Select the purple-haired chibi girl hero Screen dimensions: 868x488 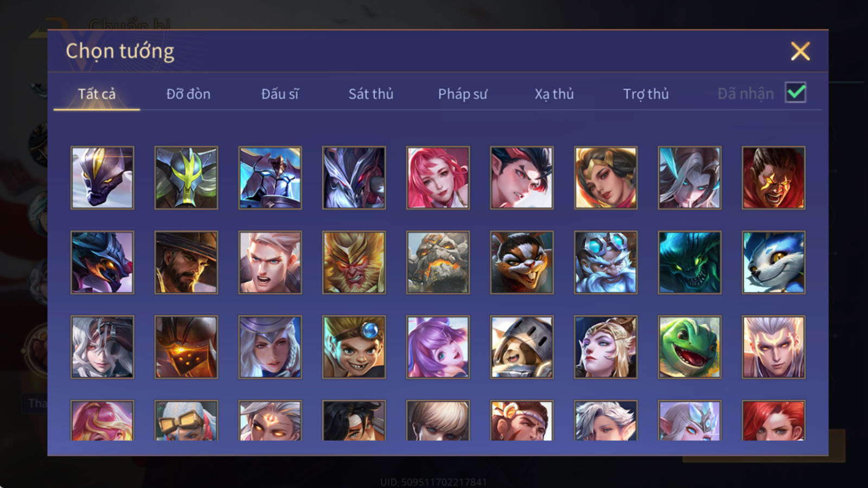pyautogui.click(x=438, y=347)
